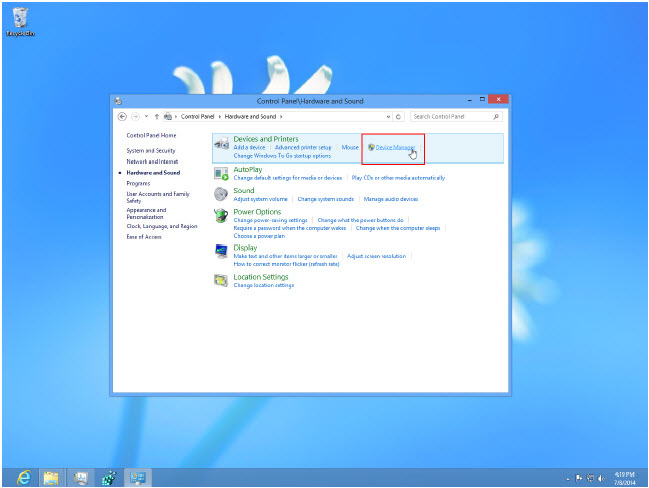Click the AutoPlay category icon
Image resolution: width=649 pixels, height=488 pixels.
click(x=221, y=173)
